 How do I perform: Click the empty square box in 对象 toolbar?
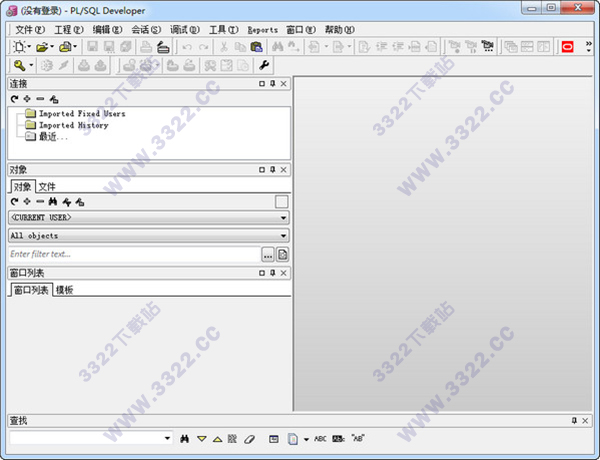click(x=281, y=202)
